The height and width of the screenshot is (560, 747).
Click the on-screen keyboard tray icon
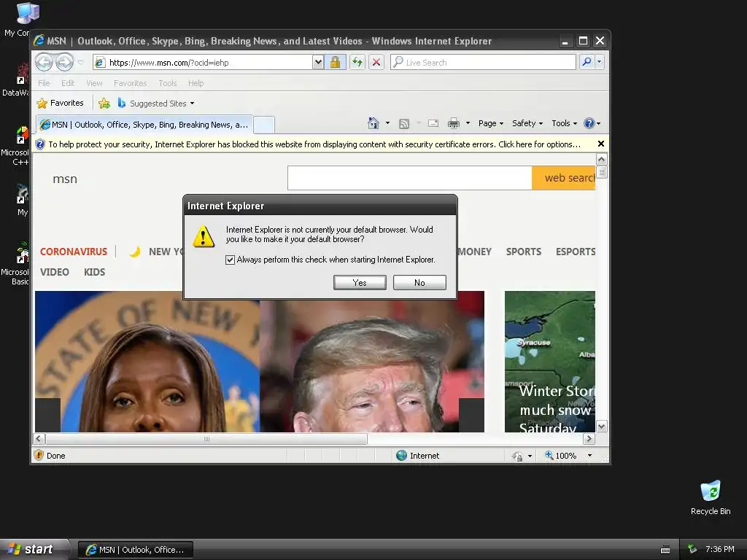665,550
